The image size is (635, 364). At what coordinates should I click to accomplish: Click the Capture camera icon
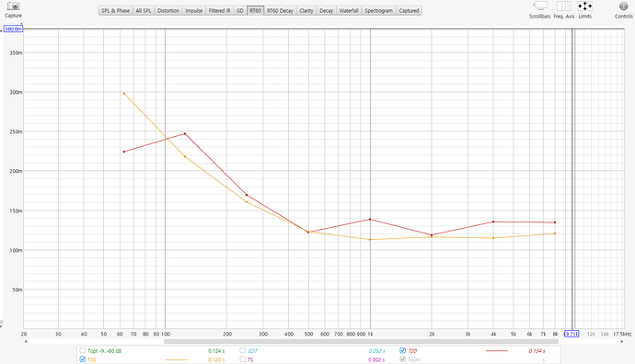coord(14,6)
